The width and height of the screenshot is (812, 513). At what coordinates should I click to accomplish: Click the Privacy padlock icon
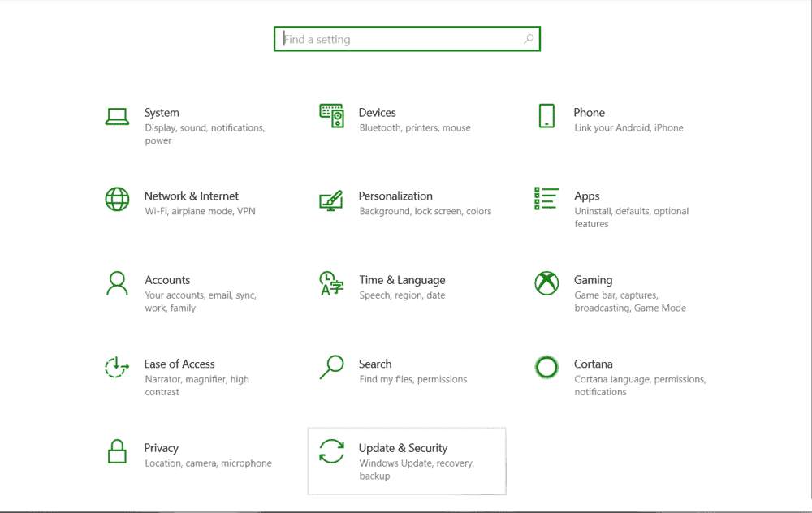pyautogui.click(x=117, y=451)
